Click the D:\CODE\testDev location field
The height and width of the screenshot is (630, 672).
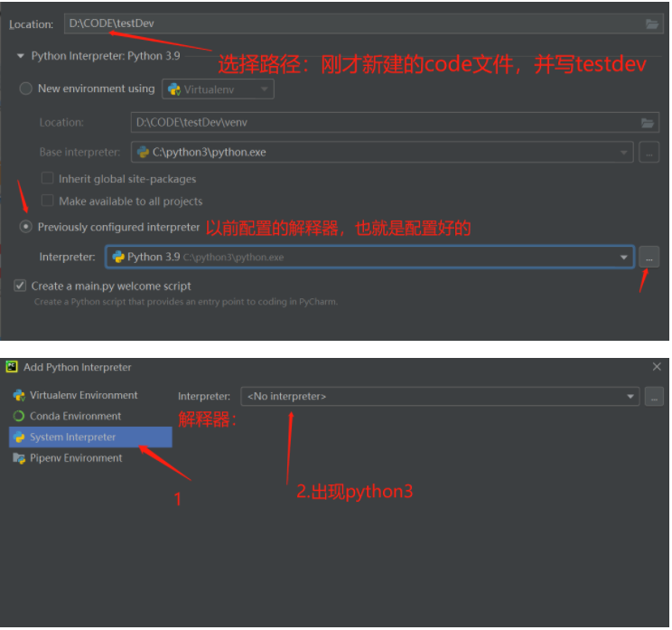click(x=363, y=24)
